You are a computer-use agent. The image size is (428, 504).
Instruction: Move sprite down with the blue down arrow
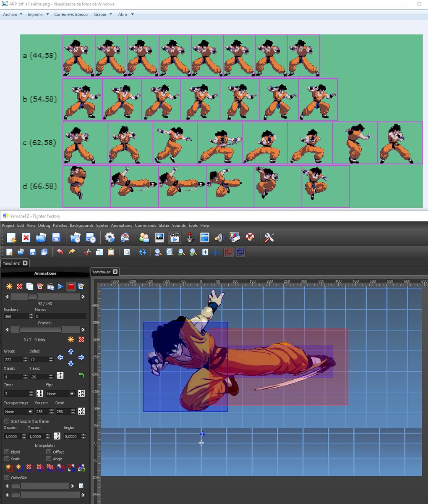[x=70, y=363]
